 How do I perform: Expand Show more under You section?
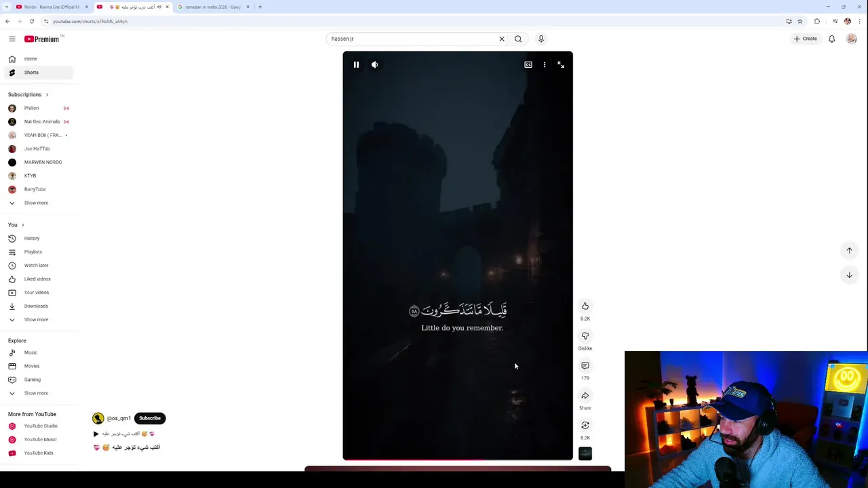point(37,320)
